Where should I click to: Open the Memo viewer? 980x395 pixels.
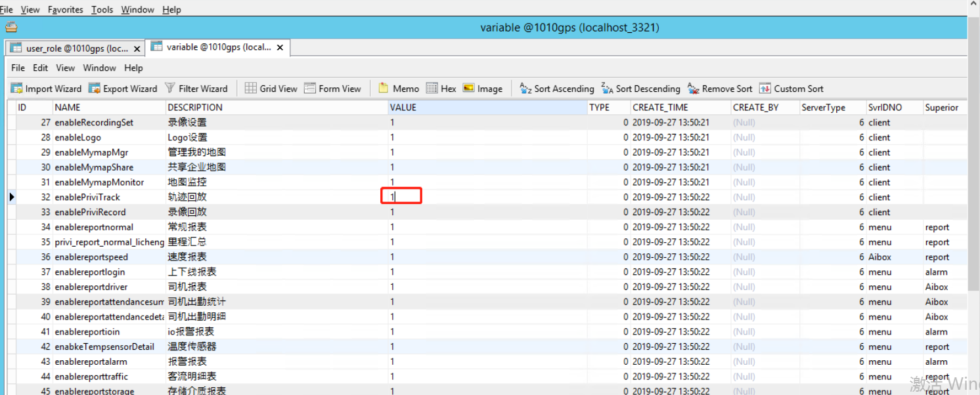pyautogui.click(x=399, y=89)
